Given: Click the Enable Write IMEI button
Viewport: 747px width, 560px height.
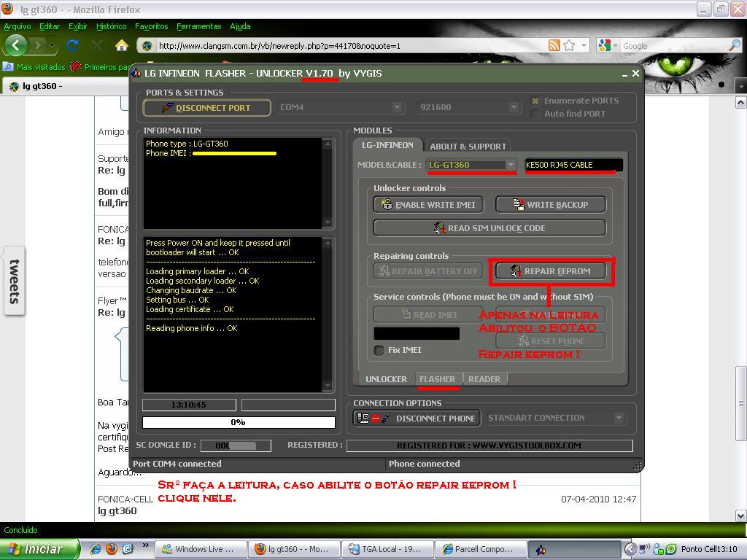Looking at the screenshot, I should tap(427, 205).
